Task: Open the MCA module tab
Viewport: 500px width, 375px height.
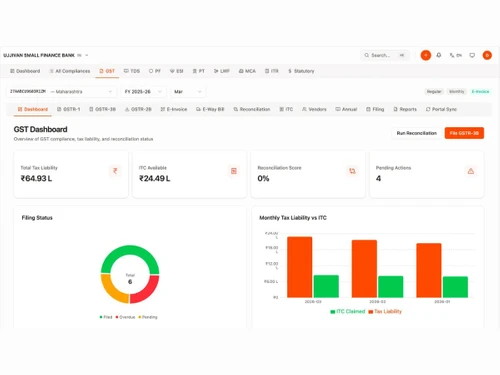Action: 247,71
